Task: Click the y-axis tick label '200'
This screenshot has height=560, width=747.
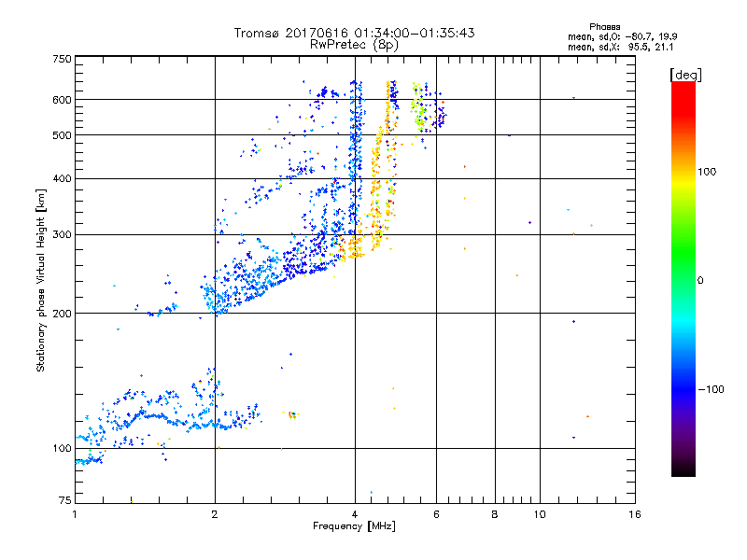Action: (63, 314)
